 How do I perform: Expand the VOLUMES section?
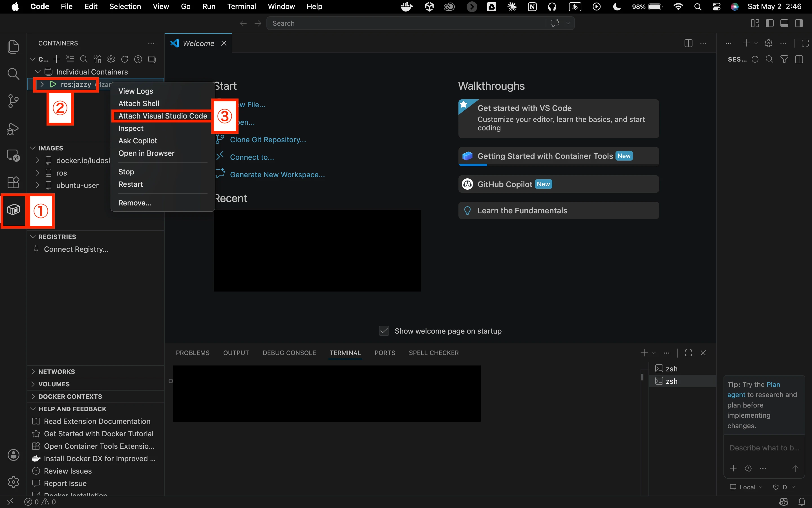coord(33,384)
